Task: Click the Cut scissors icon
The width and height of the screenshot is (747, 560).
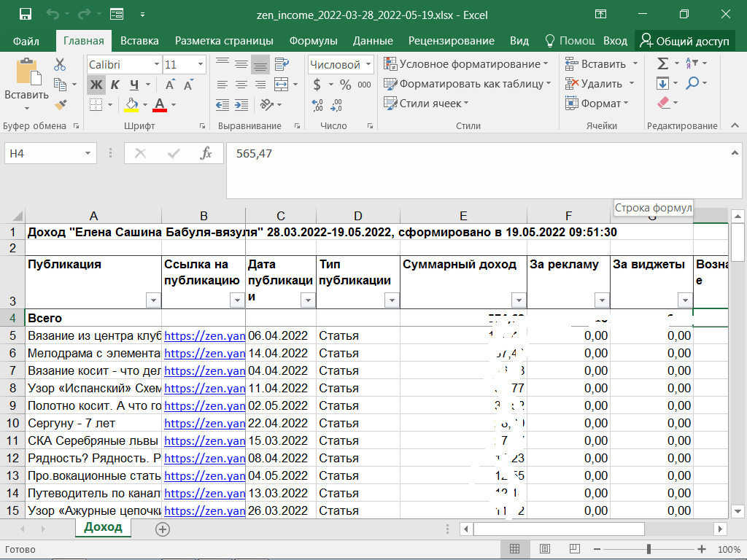Action: [60, 65]
